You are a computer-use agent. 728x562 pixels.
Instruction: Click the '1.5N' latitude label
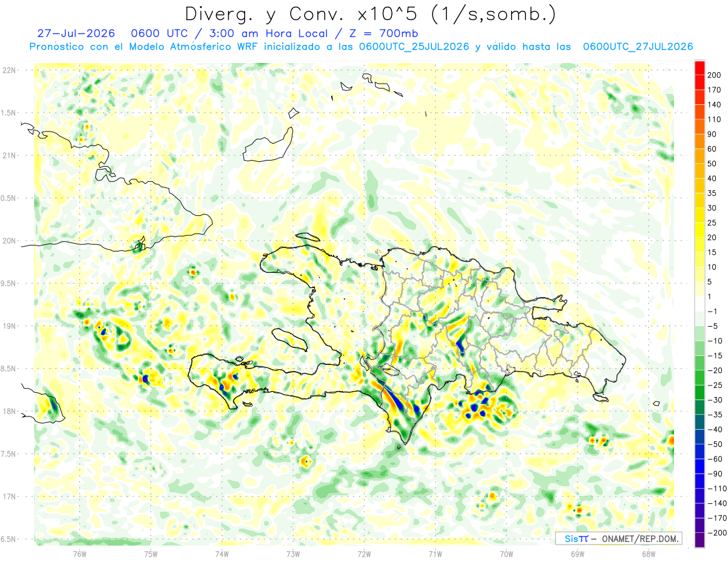click(x=8, y=113)
